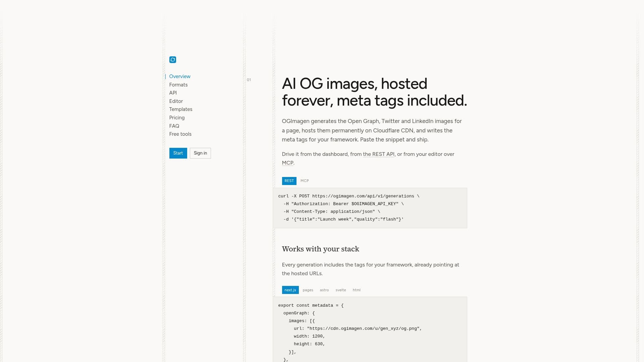Click the Authorization Bearer header line

[x=343, y=204]
